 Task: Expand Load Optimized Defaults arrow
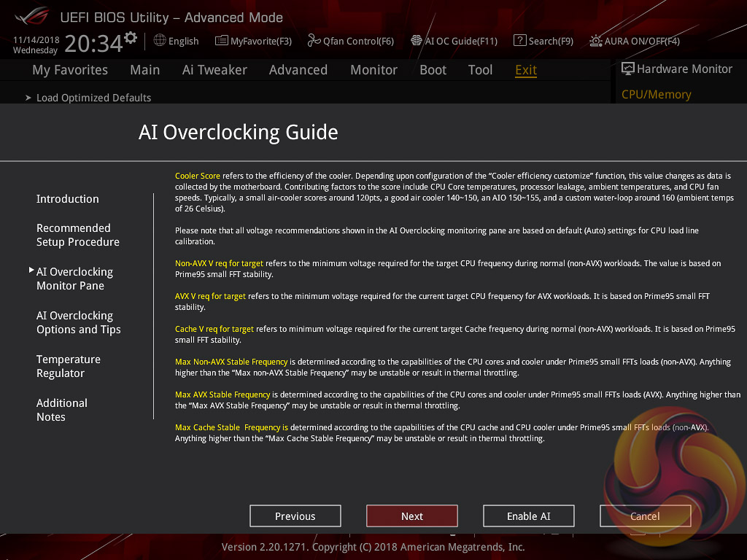(28, 98)
